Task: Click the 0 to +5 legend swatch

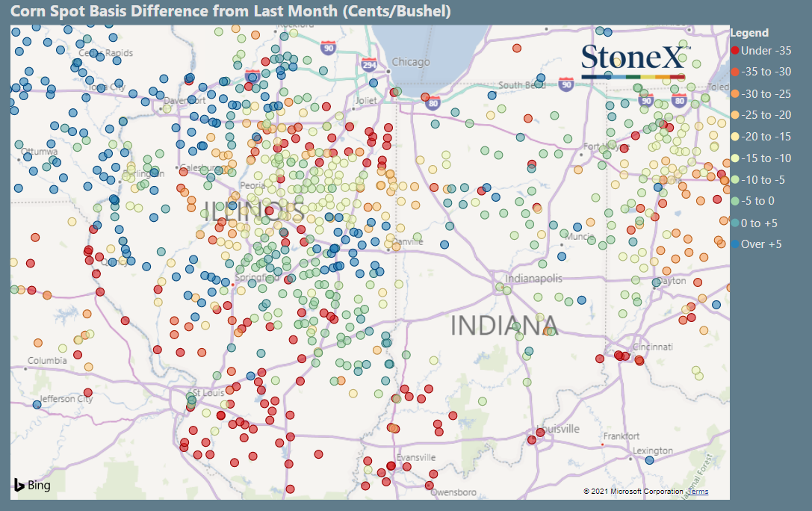Action: tap(735, 223)
